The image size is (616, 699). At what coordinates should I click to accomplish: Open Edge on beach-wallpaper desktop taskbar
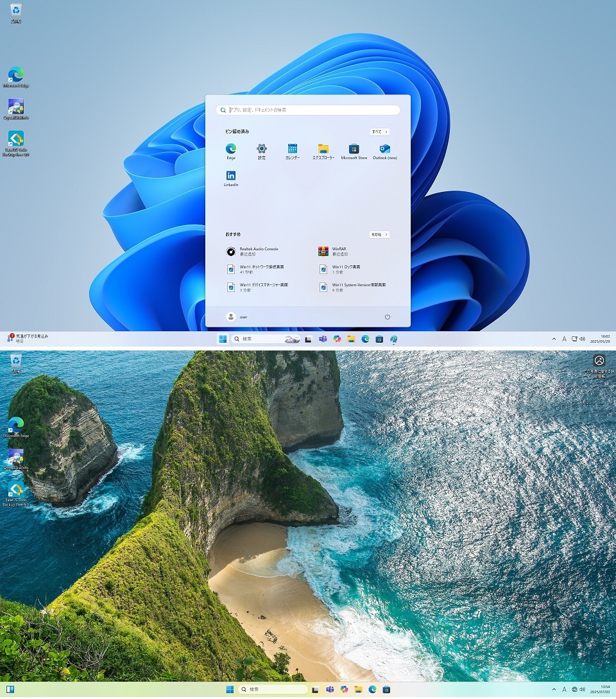click(x=373, y=689)
